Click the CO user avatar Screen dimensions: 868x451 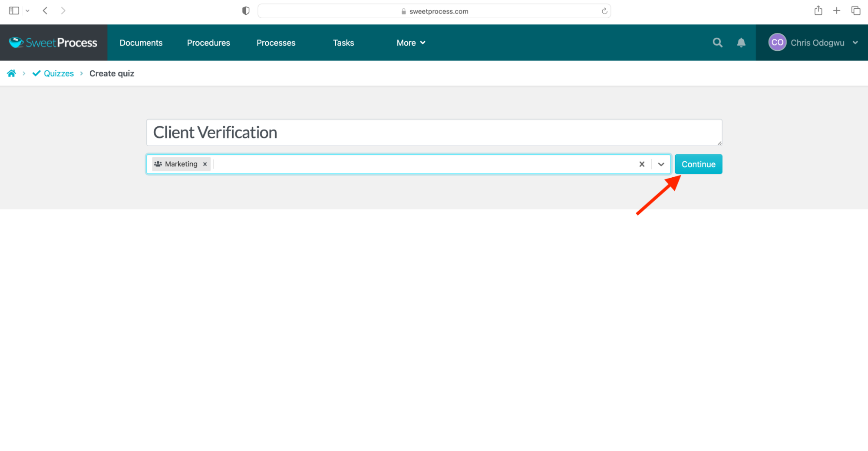777,43
